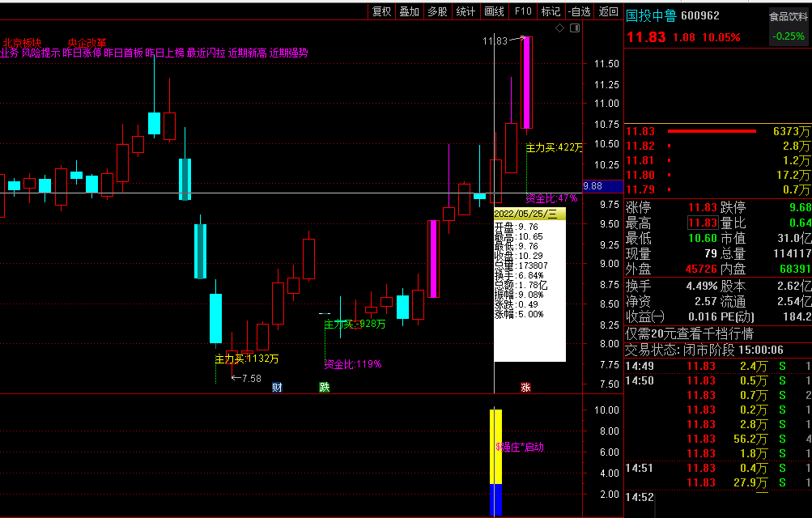Click the 收益(一) value 0.016
812x518 pixels.
coord(703,316)
